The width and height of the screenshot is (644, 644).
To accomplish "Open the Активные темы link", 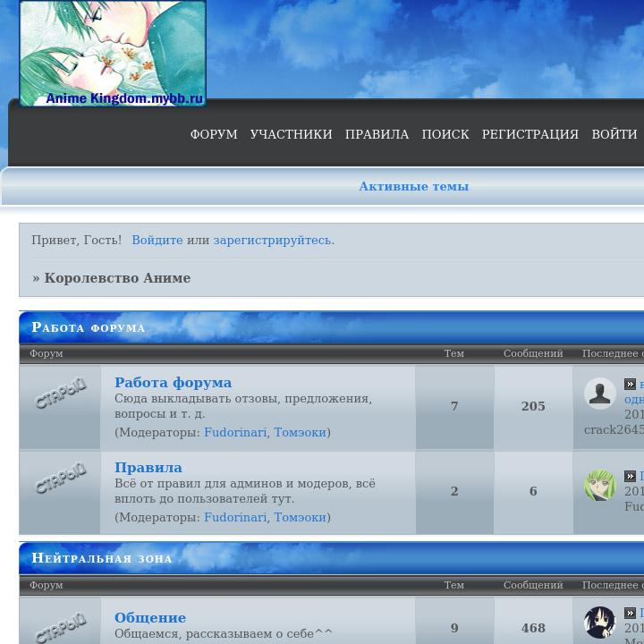I will click(414, 186).
